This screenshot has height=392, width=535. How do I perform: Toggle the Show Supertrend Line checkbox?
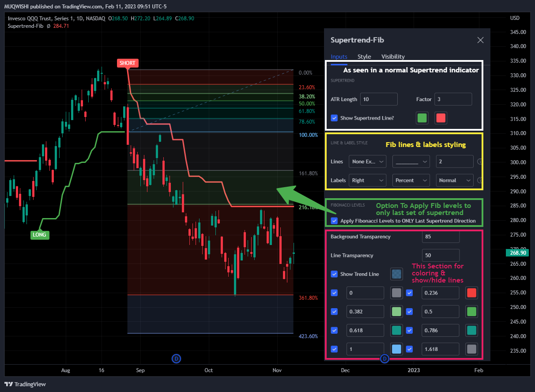tap(334, 118)
